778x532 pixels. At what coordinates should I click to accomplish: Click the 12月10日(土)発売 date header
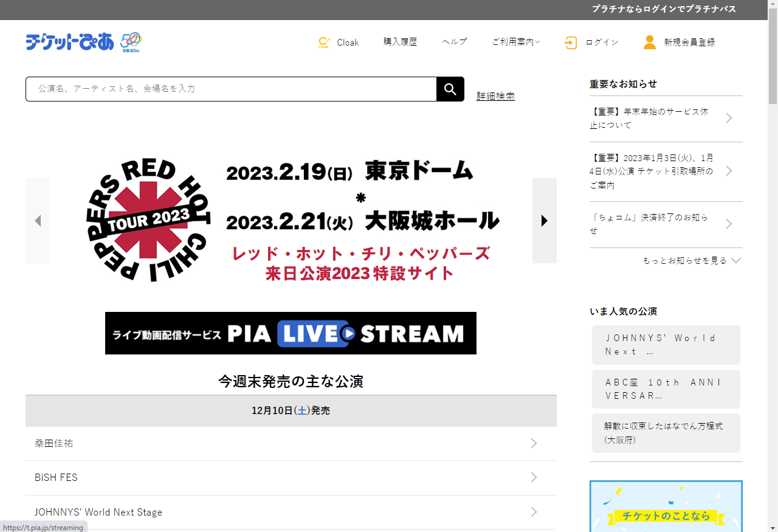[291, 411]
